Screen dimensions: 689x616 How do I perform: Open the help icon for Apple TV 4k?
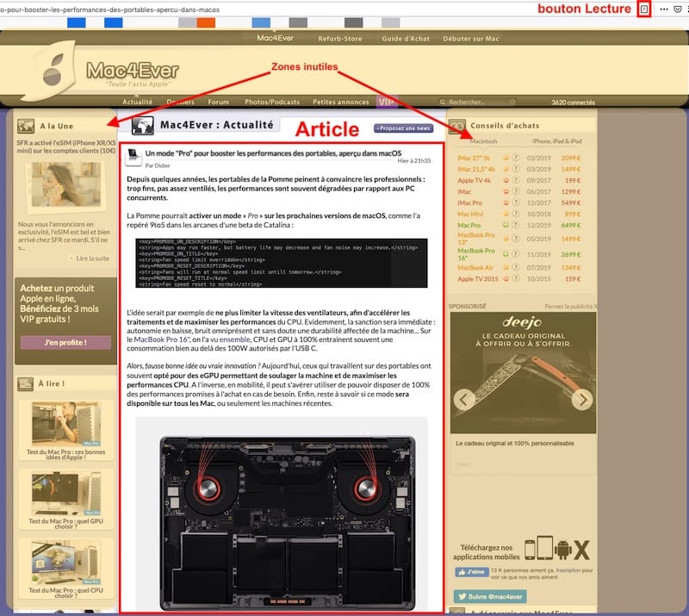point(516,180)
